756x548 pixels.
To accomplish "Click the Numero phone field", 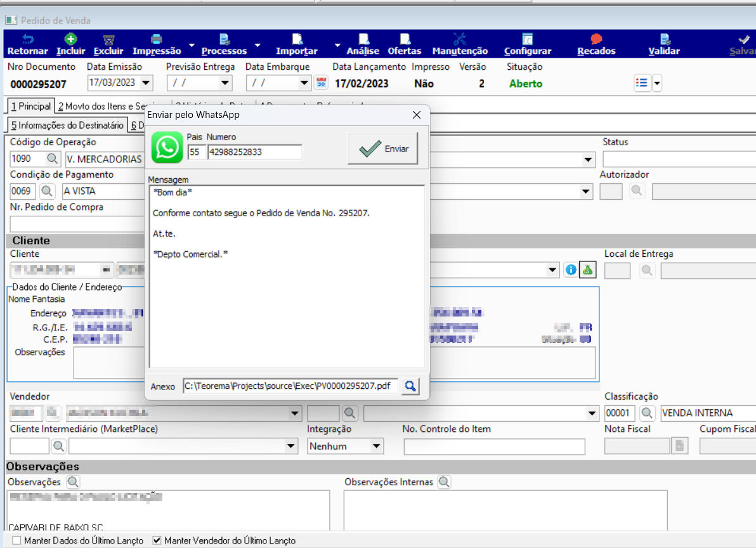I will 254,152.
